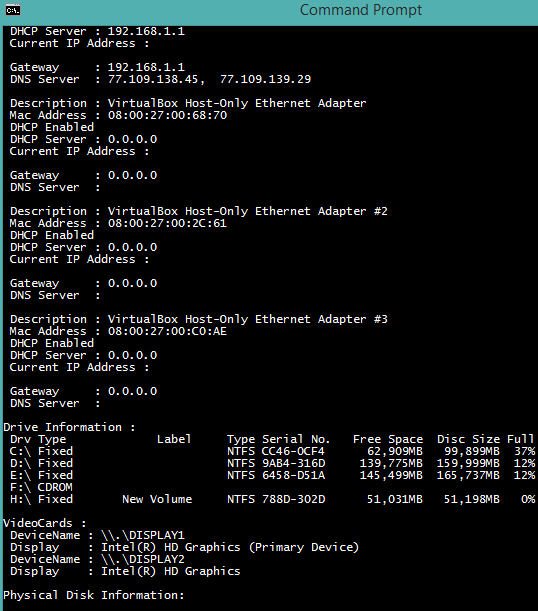Select Mac Address 08:00:27:00:C0:AE

point(118,331)
